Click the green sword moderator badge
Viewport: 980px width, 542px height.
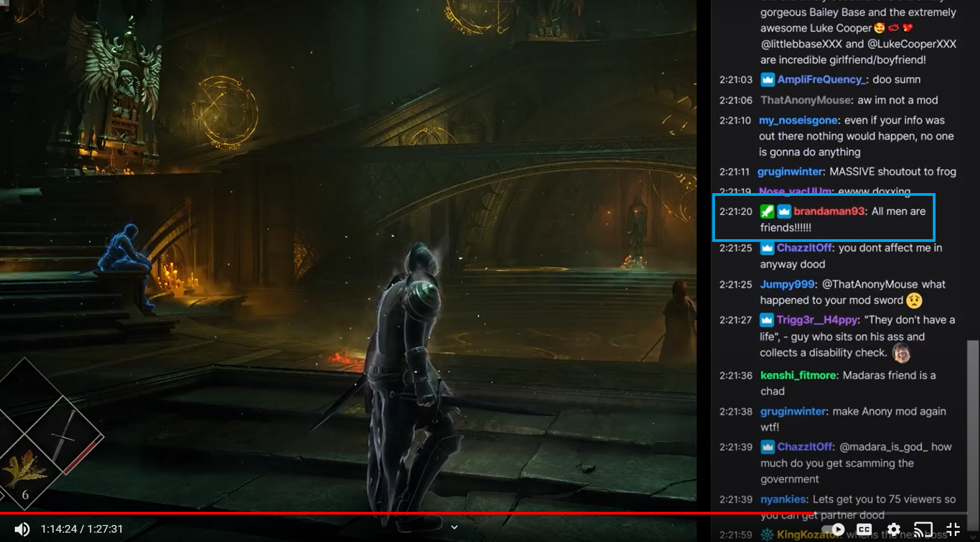pos(767,211)
